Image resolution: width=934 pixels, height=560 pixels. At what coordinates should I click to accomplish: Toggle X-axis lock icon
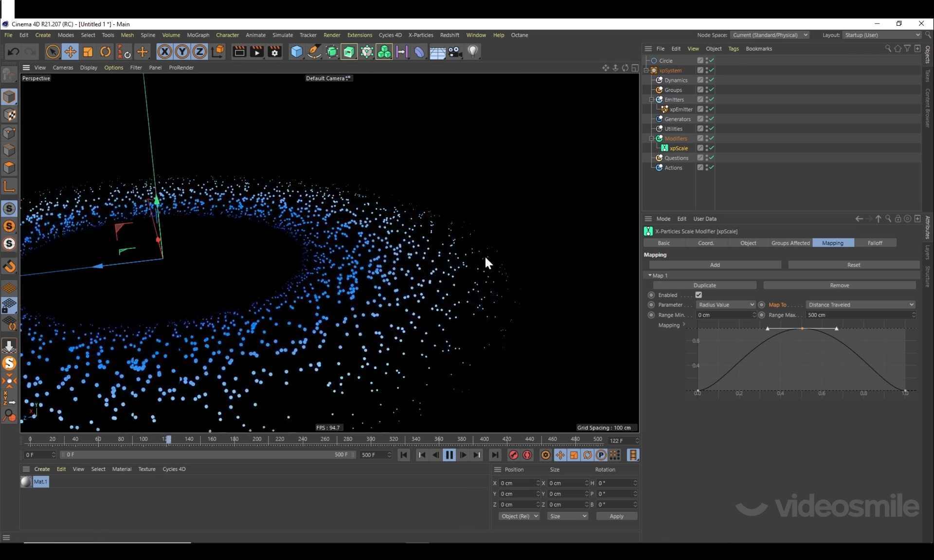(164, 52)
